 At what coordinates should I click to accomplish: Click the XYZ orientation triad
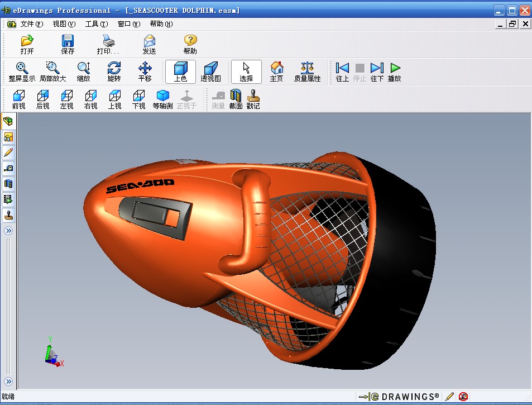(54, 352)
